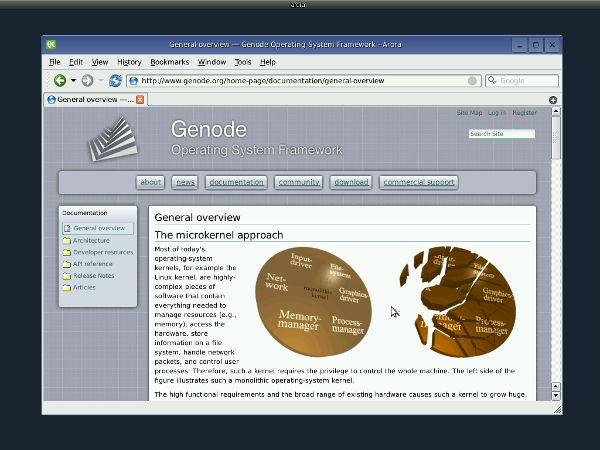
Task: Click the grey stop button in address bar
Action: (472, 81)
